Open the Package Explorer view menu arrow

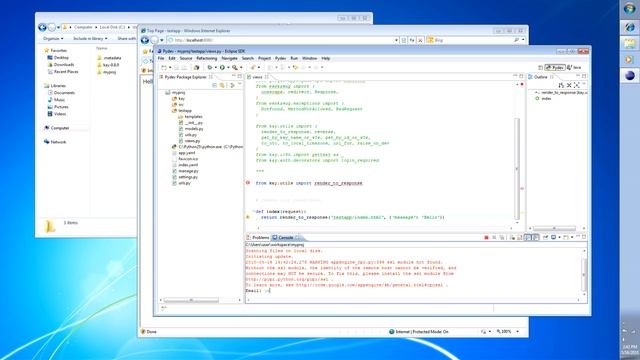click(240, 85)
